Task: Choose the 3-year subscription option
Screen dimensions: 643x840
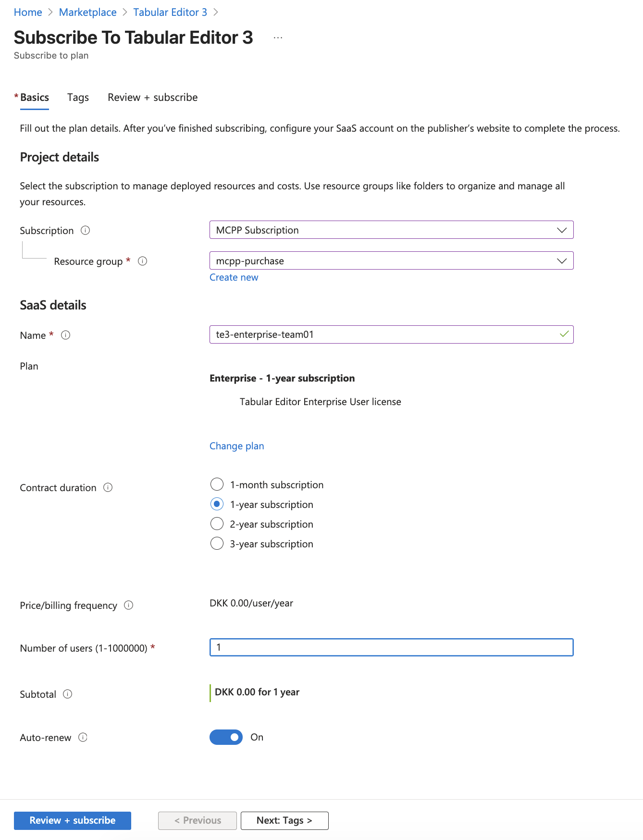Action: click(x=217, y=544)
